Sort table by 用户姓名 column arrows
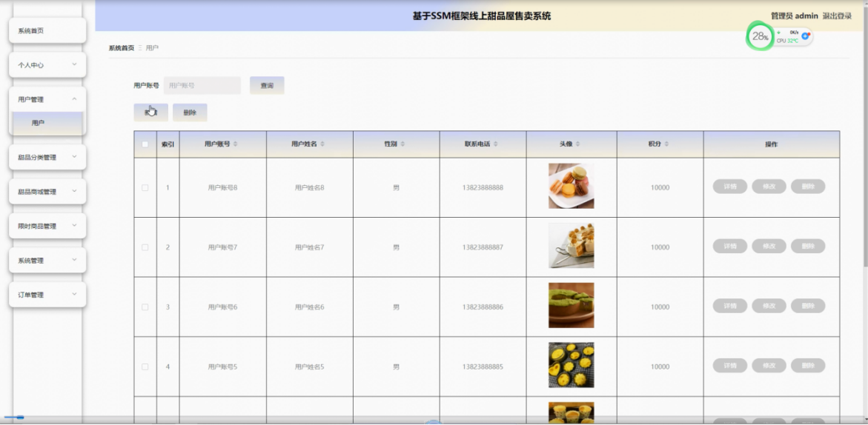This screenshot has width=868, height=425. click(322, 144)
